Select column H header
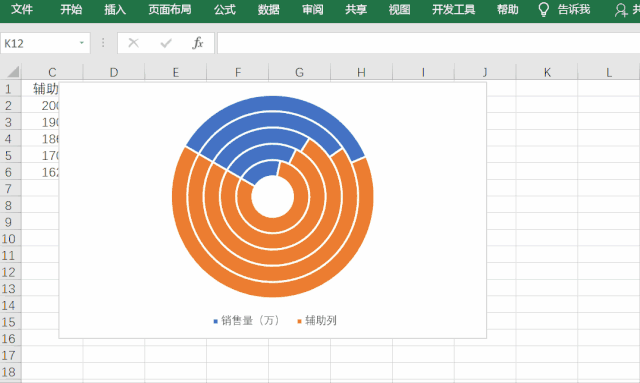 click(x=361, y=72)
